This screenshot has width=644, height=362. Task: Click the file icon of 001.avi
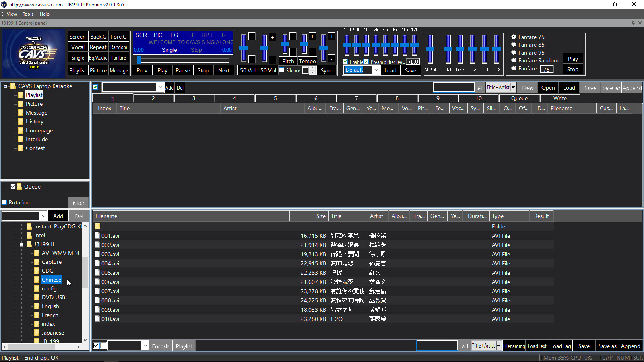tap(97, 236)
